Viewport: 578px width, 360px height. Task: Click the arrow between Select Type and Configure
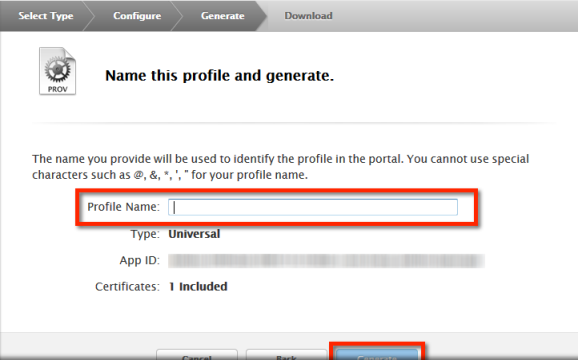[89, 16]
